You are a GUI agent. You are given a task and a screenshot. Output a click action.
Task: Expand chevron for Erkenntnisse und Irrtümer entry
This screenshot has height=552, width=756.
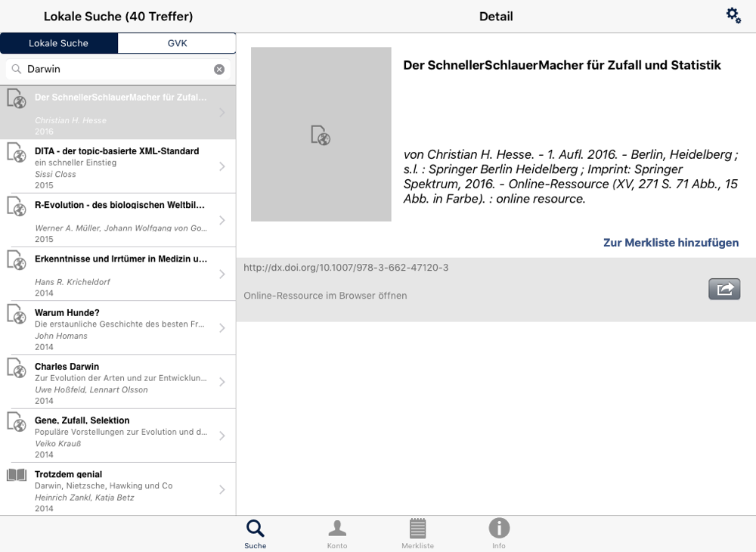[x=222, y=274]
